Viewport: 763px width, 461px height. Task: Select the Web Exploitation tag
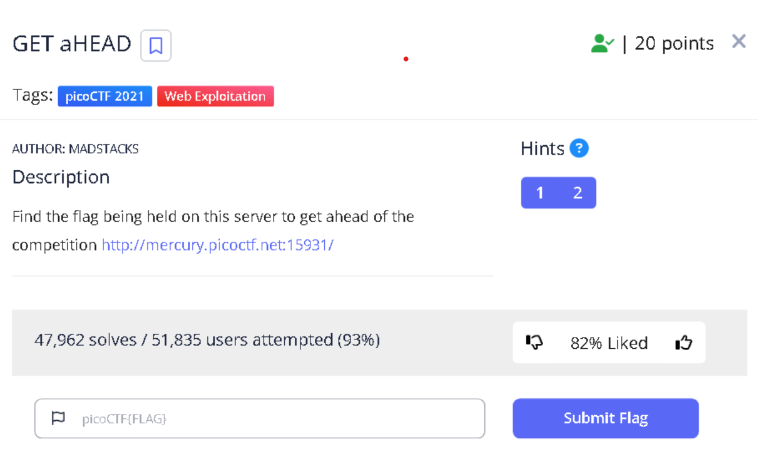pos(215,96)
